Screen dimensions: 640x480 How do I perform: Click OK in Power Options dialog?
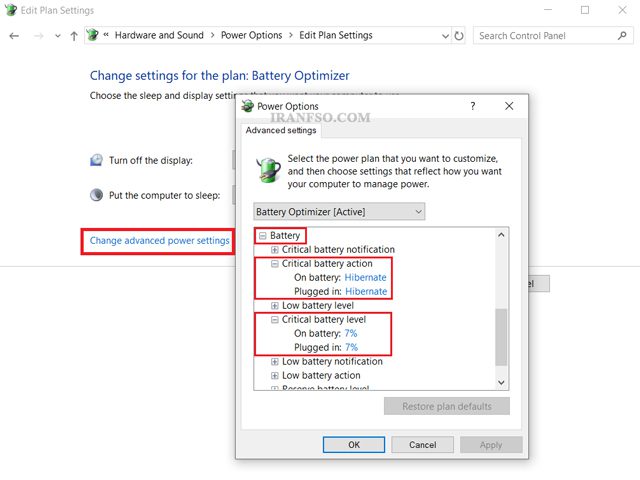(x=354, y=444)
